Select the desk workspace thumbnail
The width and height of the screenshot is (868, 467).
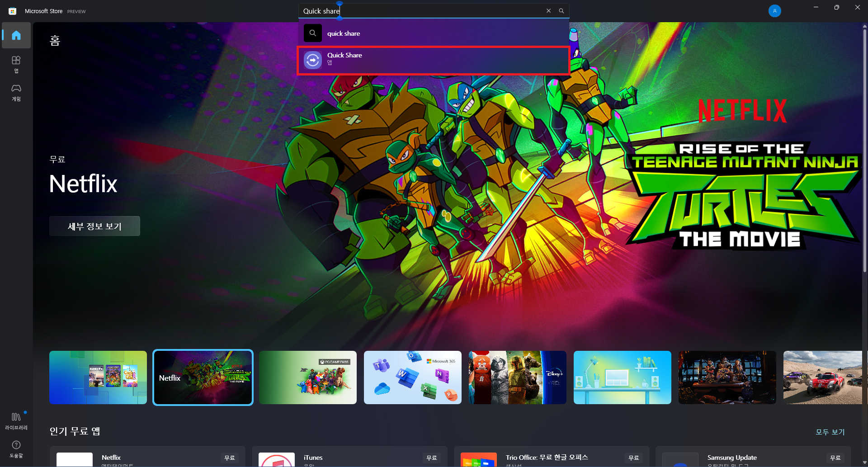(x=623, y=377)
